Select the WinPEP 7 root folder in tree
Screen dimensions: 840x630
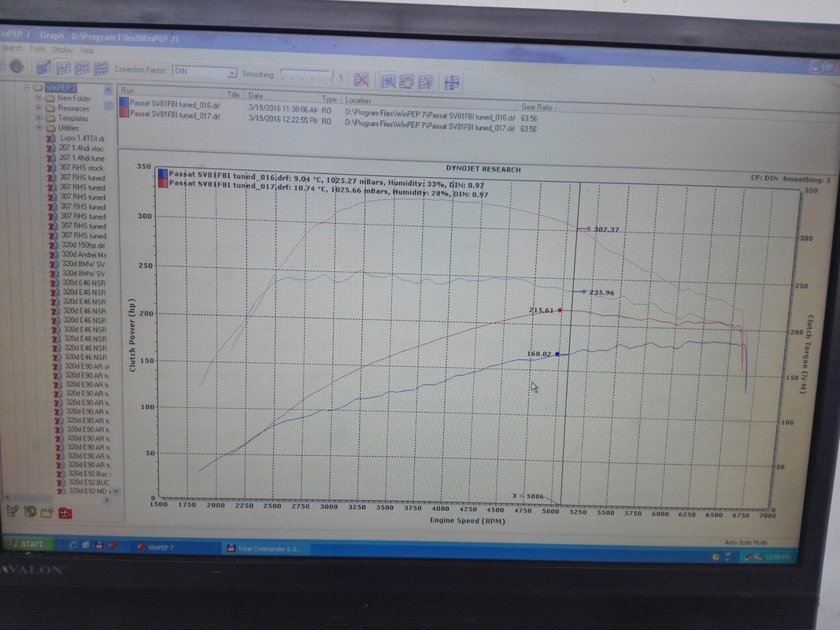click(61, 88)
